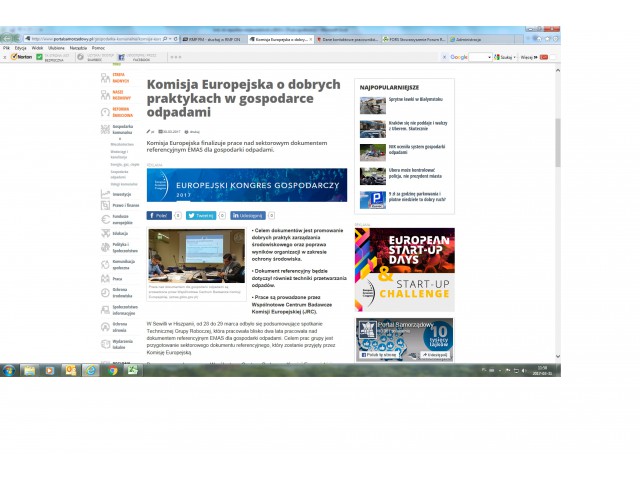This screenshot has width=640, height=480.
Task: Click the Europejski Kongres Gospodarczy banner
Action: point(246,185)
